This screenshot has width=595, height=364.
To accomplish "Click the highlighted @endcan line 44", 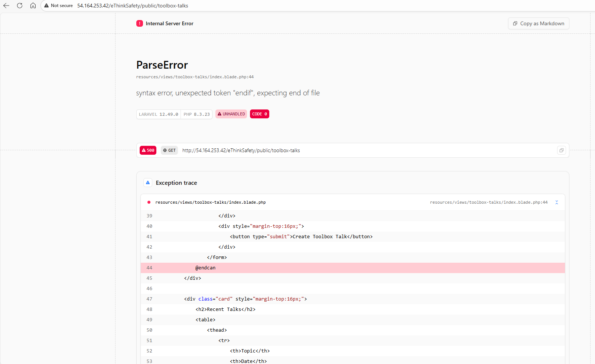I will (x=205, y=268).
